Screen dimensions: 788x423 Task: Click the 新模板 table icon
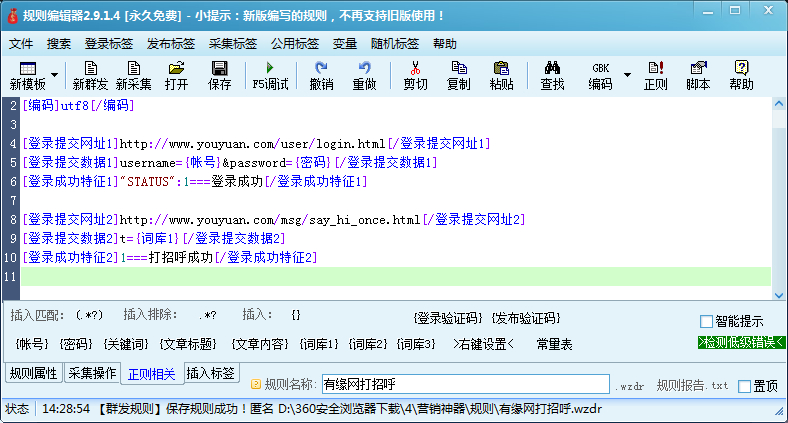[x=27, y=68]
